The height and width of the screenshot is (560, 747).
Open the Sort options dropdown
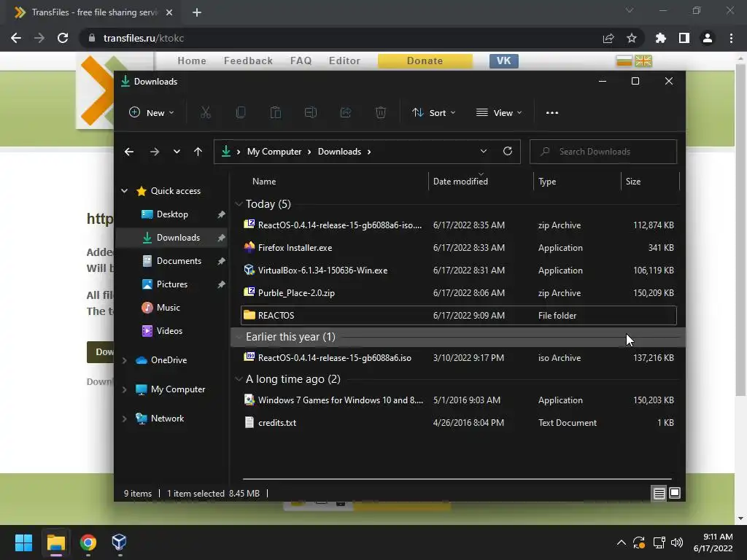point(433,113)
